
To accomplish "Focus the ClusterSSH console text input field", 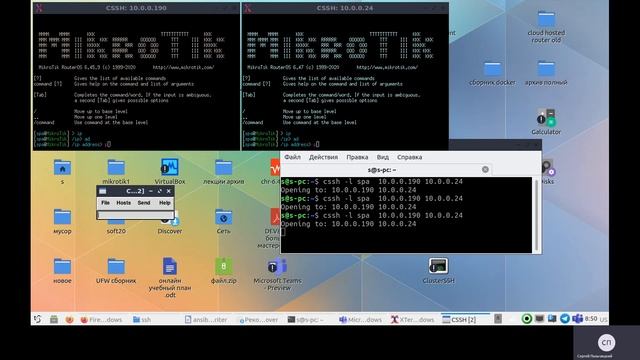I will pos(135,215).
